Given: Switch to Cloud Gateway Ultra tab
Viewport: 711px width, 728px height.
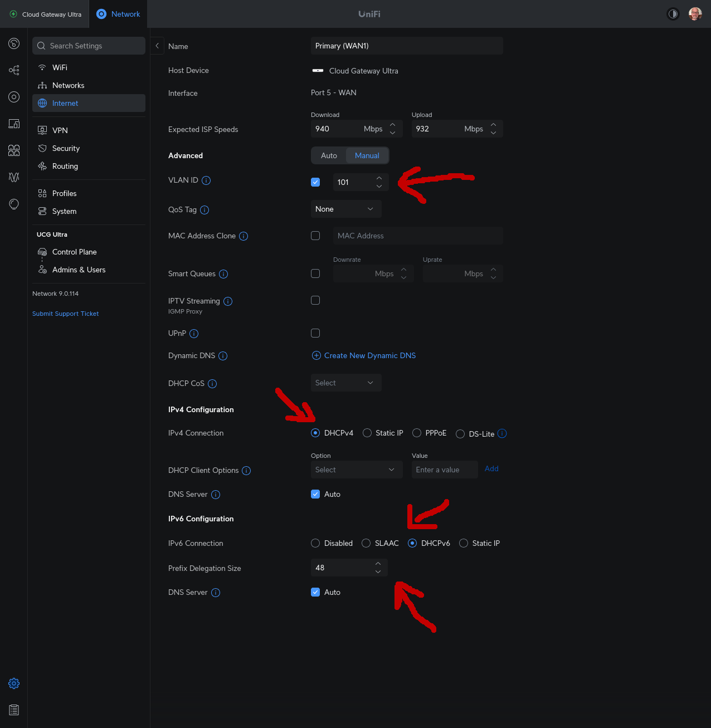Looking at the screenshot, I should [x=46, y=14].
